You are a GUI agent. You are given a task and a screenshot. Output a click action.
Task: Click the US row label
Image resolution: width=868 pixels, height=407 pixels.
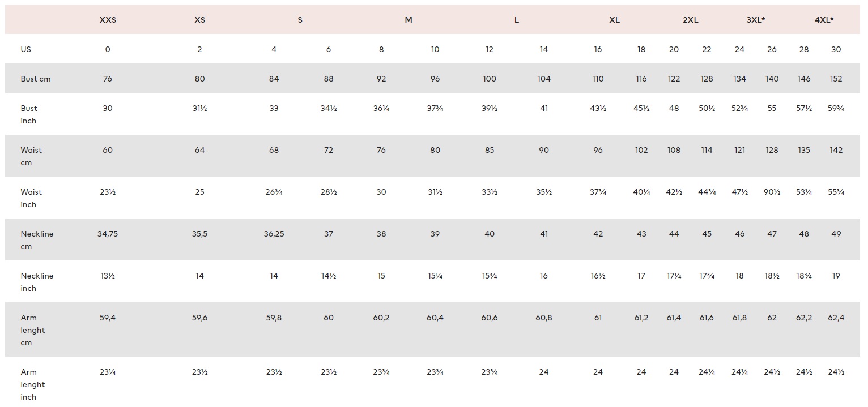tap(26, 49)
